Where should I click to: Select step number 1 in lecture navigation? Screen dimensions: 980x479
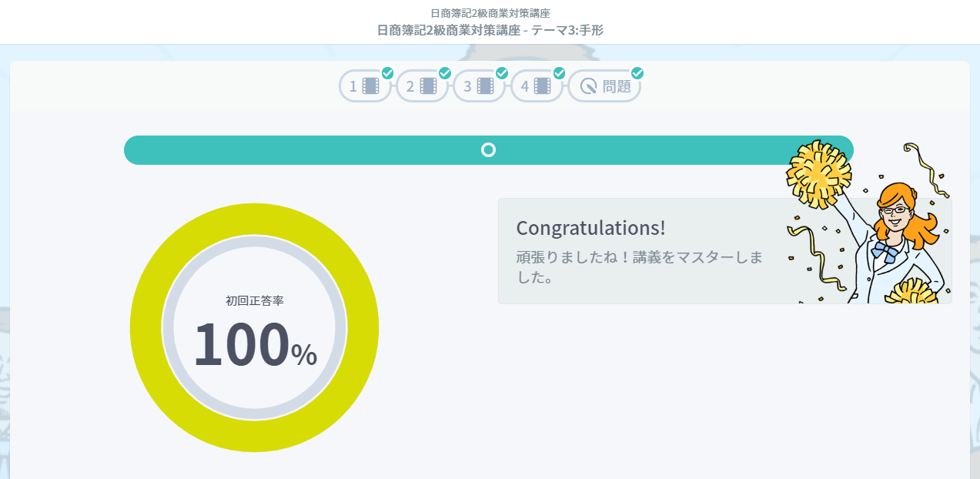click(353, 86)
